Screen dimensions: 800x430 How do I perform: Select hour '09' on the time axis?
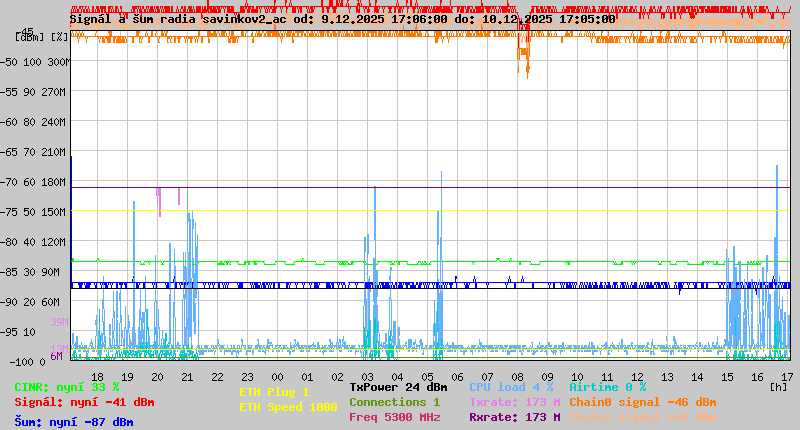pyautogui.click(x=547, y=377)
